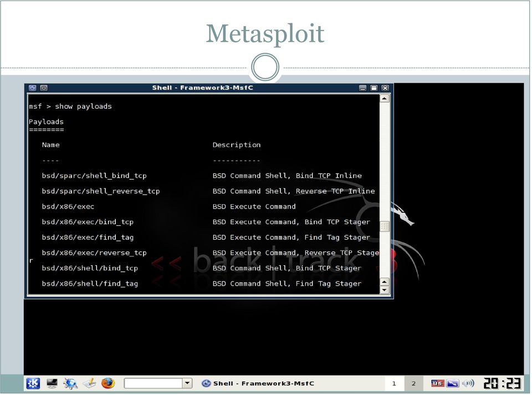Select the bsd/x86/exec/reverse_tcp payload name
532x395 pixels.
[94, 253]
